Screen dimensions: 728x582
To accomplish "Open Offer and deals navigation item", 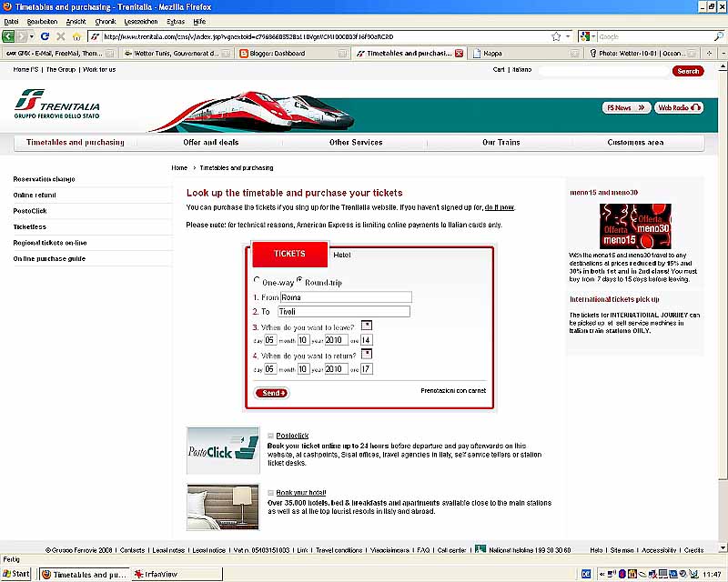I will click(x=211, y=143).
